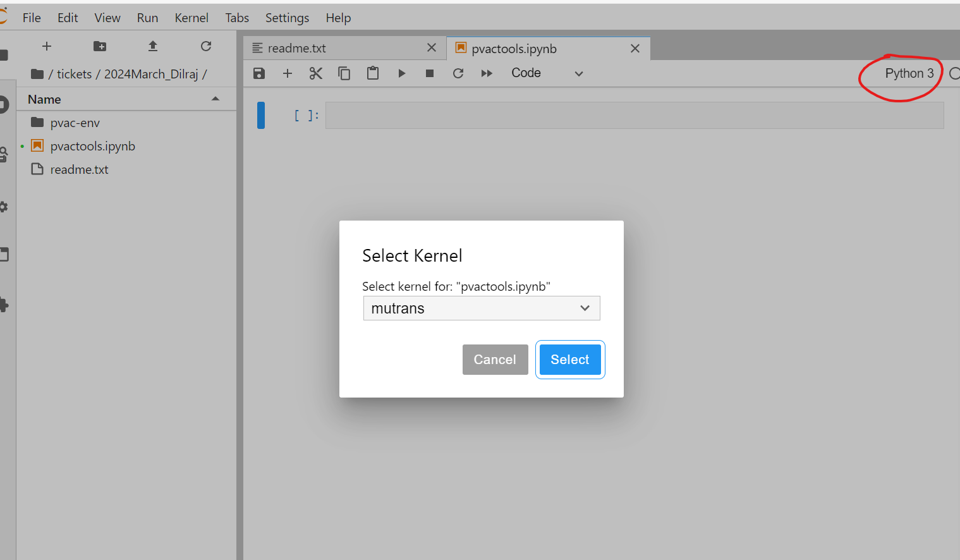Open the Settings menu
Image resolution: width=960 pixels, height=560 pixels.
pyautogui.click(x=287, y=18)
